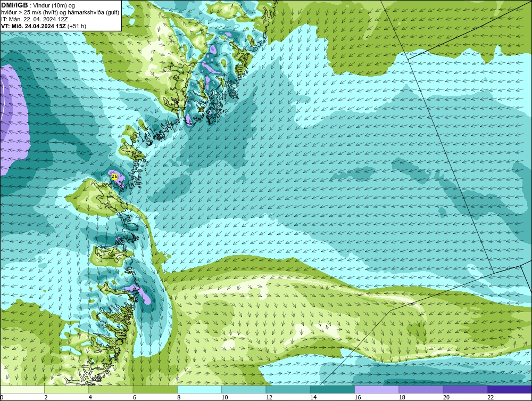Screen dimensions: 532x401
Task: Click the scale label '8'
Action: click(179, 397)
